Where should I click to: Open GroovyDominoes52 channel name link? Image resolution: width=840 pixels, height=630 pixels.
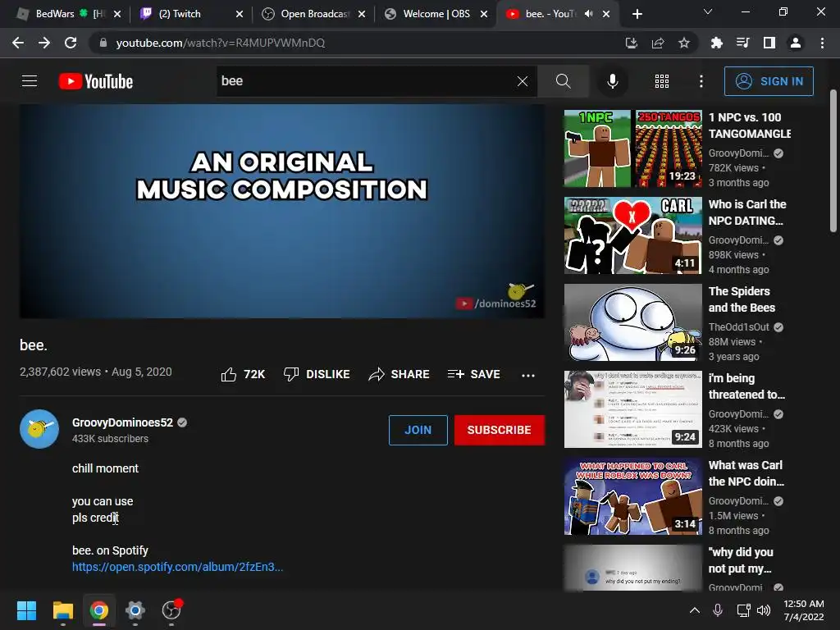tap(122, 422)
